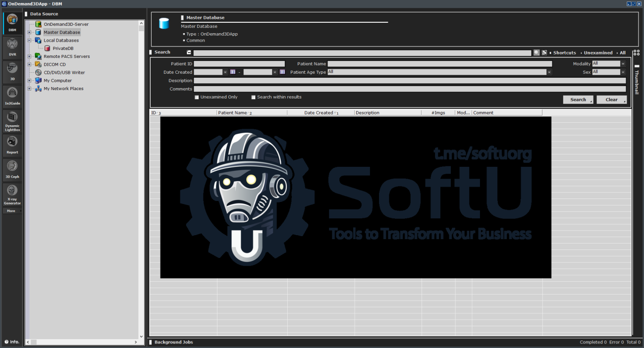Image resolution: width=644 pixels, height=348 pixels.
Task: Tick the Search within results checkbox
Action: pyautogui.click(x=254, y=98)
